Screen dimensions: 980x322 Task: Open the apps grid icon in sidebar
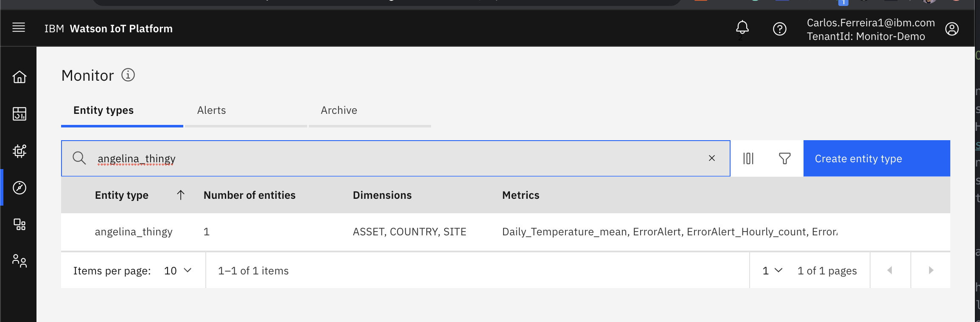(20, 224)
